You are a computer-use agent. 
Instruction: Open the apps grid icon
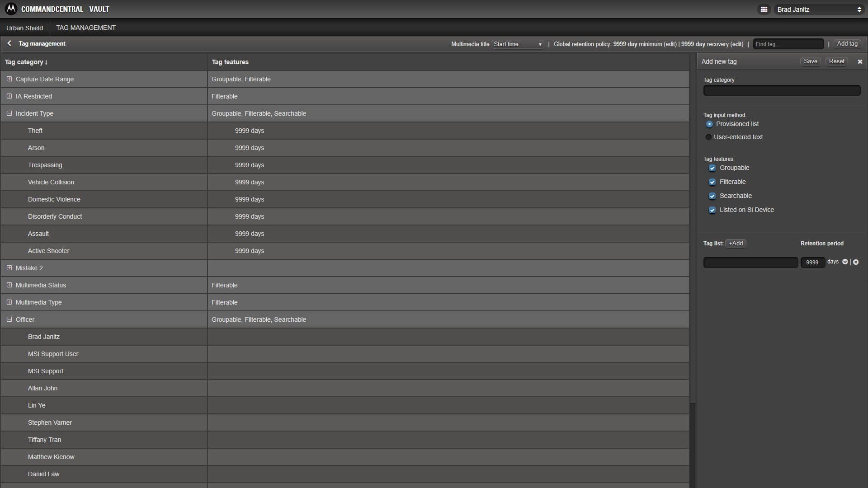[764, 9]
